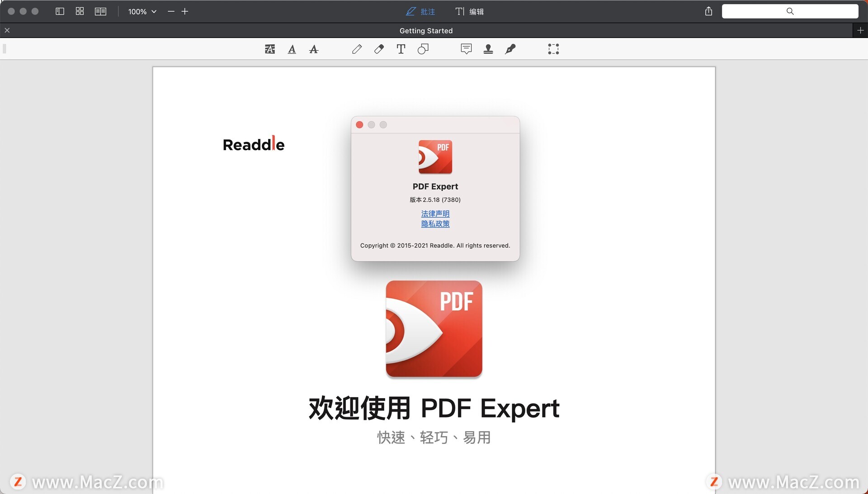The image size is (868, 494).
Task: Click the toolbar drag handle
Action: tap(5, 49)
